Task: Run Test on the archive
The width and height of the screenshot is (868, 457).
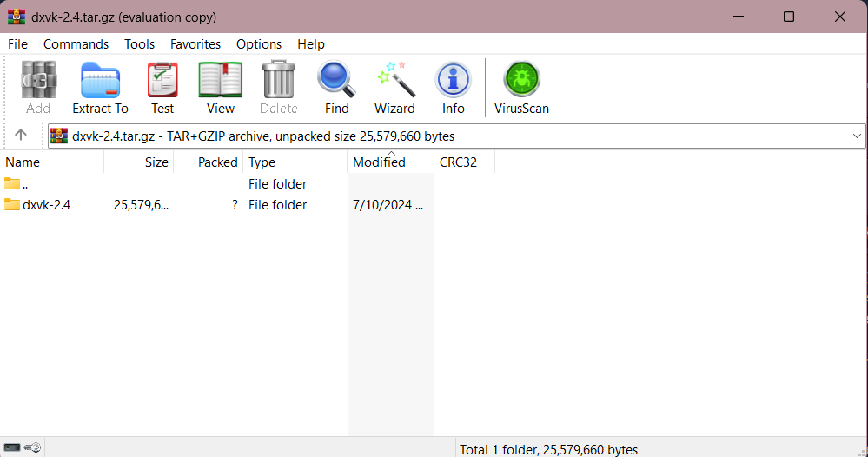Action: pos(162,88)
